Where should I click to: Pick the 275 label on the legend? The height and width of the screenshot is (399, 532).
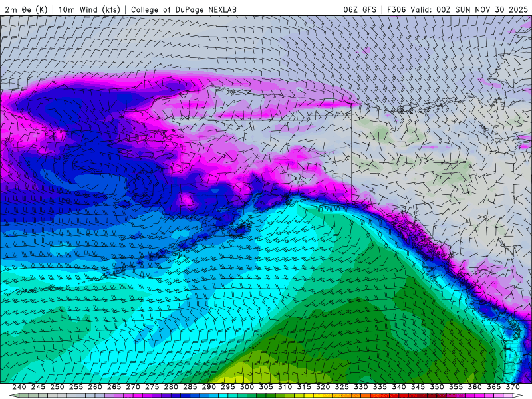(x=152, y=387)
